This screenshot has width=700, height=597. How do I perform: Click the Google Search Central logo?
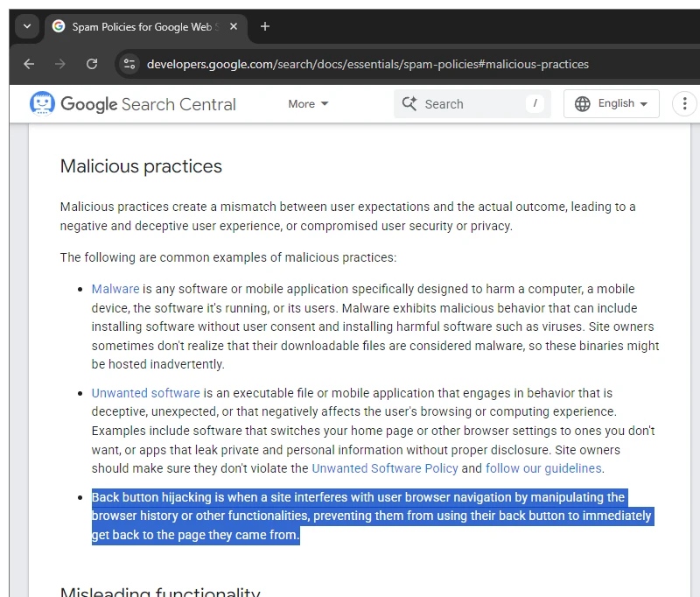[133, 104]
